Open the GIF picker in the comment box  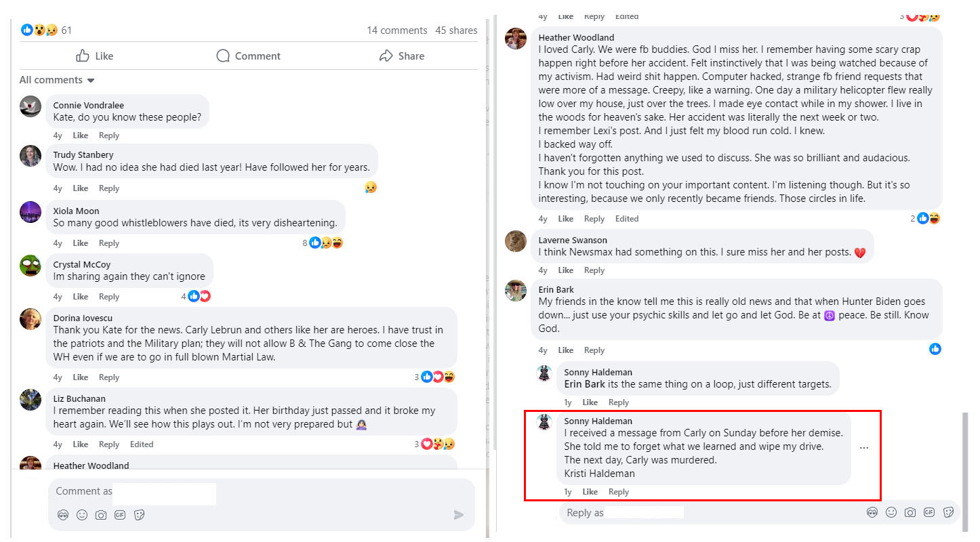coord(120,515)
